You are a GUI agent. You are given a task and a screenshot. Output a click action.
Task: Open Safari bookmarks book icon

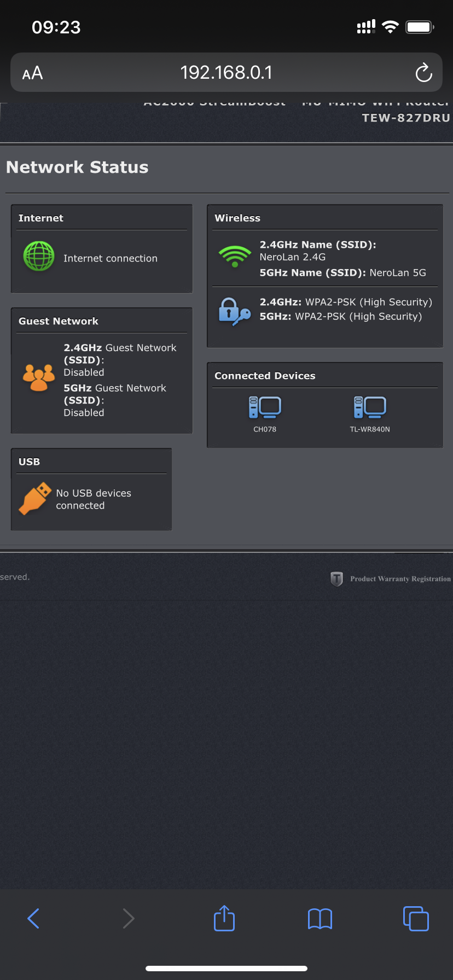tap(320, 919)
